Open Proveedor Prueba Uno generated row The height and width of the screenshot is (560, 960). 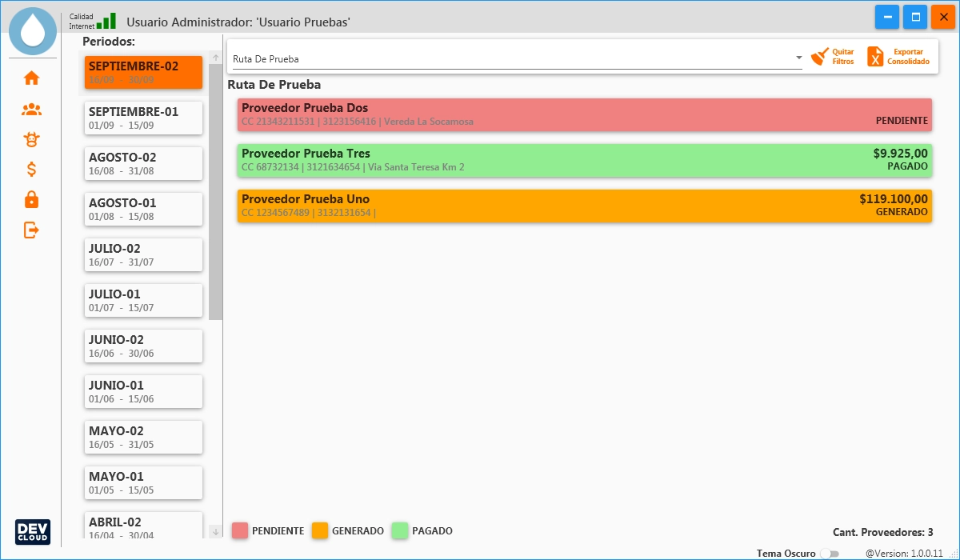tap(584, 206)
